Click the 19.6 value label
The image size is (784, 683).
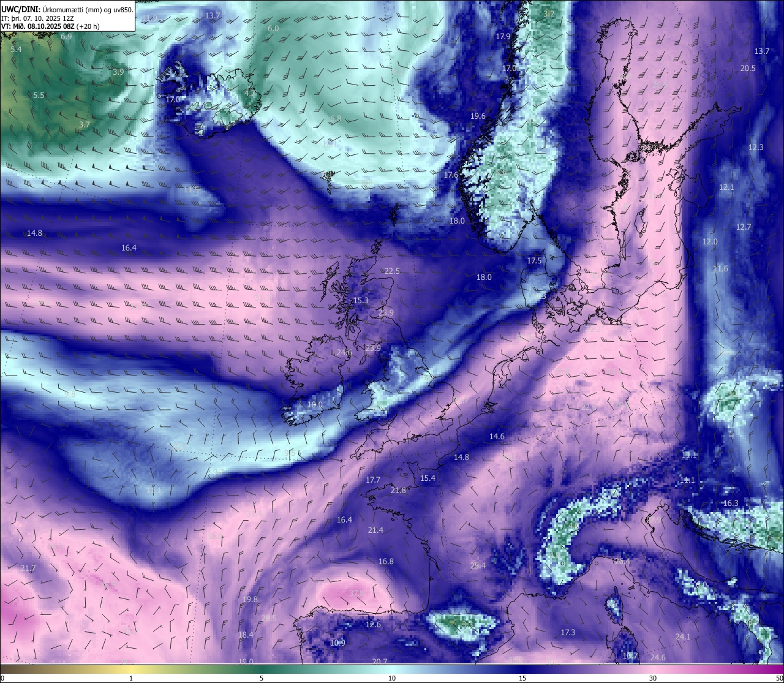point(478,116)
